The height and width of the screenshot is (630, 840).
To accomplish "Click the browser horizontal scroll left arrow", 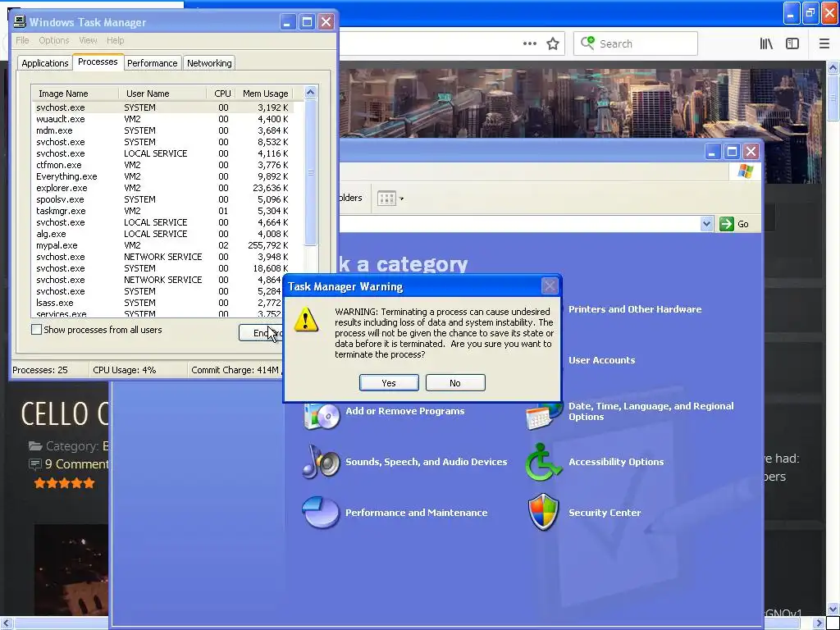I will tap(6, 623).
